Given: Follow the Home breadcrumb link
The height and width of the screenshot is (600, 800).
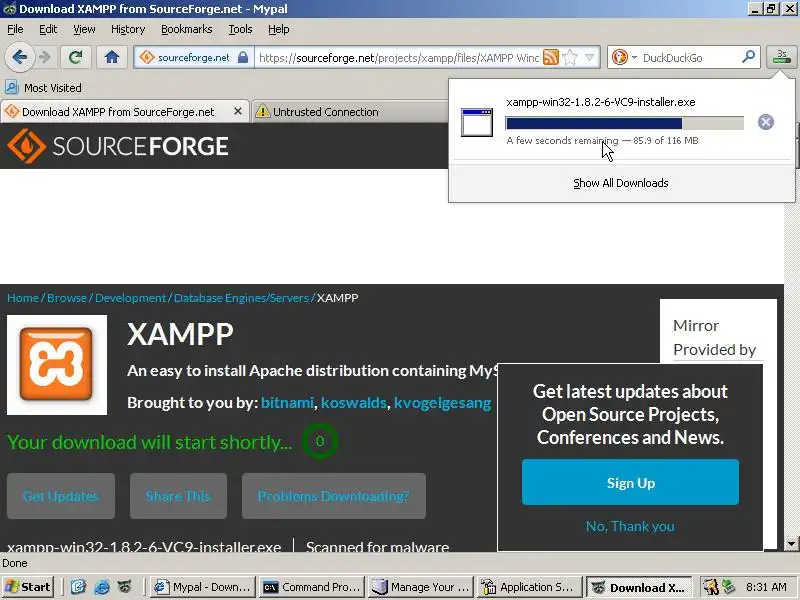Looking at the screenshot, I should [23, 298].
